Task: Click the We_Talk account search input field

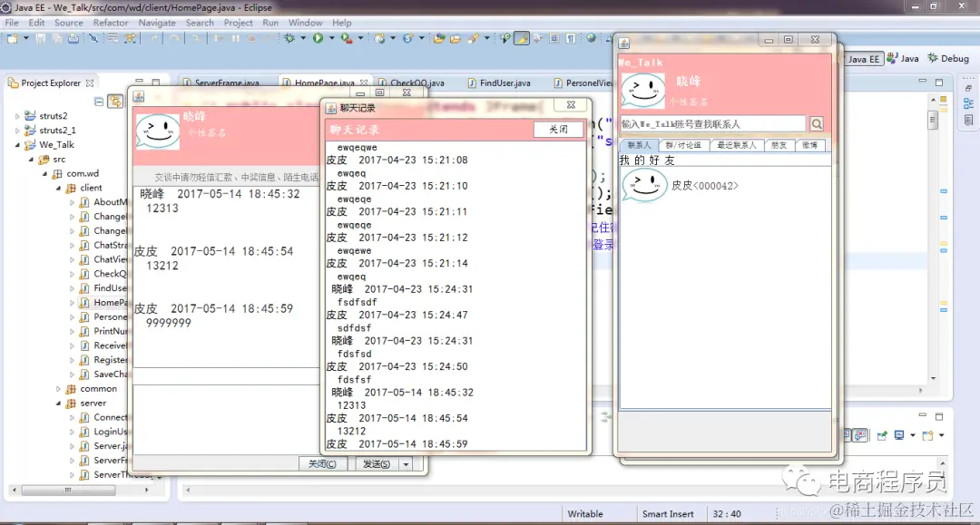Action: tap(712, 124)
